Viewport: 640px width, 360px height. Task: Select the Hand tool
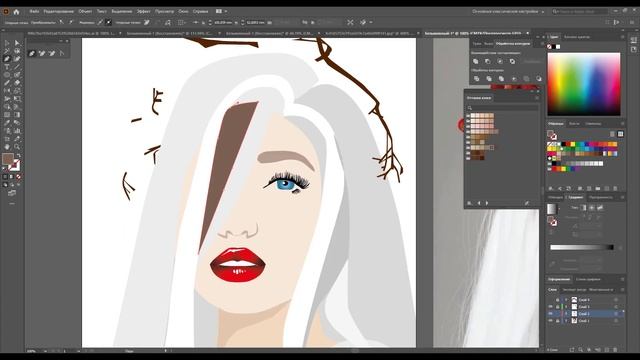[7, 147]
